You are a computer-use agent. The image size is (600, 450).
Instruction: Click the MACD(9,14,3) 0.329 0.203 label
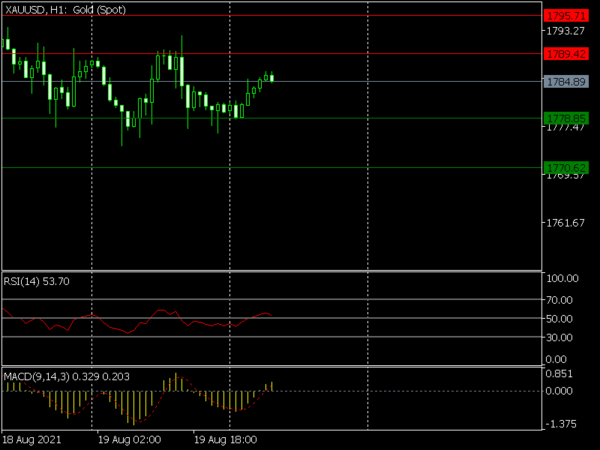click(x=67, y=377)
